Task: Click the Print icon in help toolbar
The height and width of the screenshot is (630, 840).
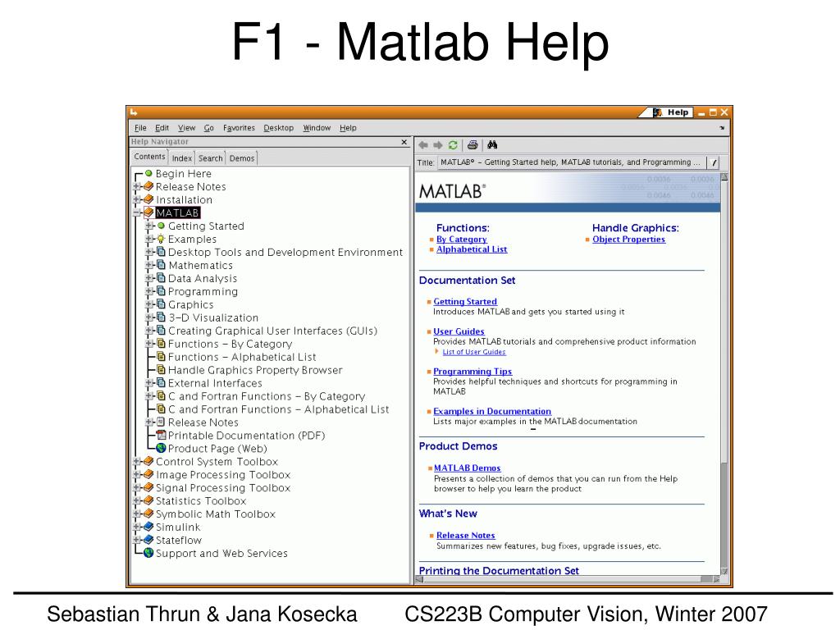Action: 472,144
